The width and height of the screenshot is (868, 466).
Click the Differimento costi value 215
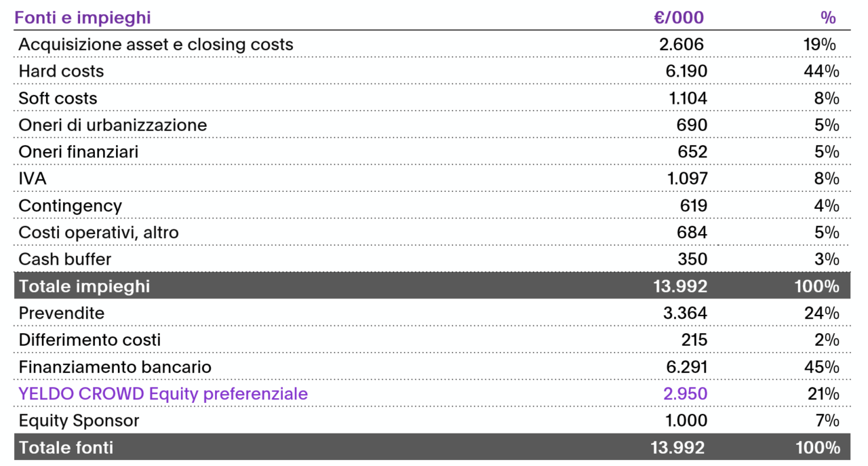point(694,340)
